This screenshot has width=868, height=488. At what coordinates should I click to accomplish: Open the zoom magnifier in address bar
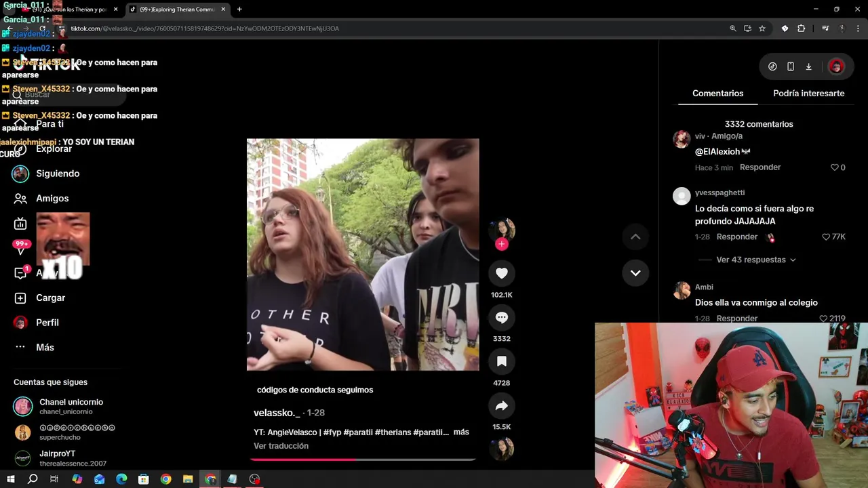[x=733, y=28]
